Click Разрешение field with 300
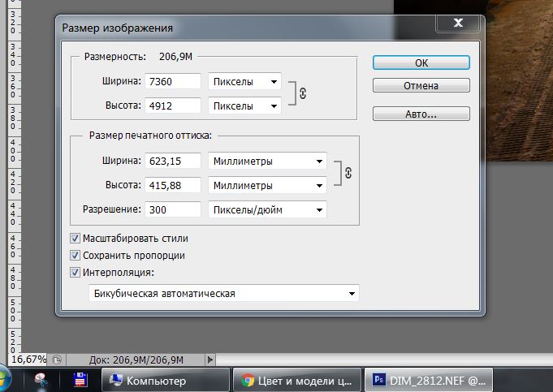 (173, 209)
